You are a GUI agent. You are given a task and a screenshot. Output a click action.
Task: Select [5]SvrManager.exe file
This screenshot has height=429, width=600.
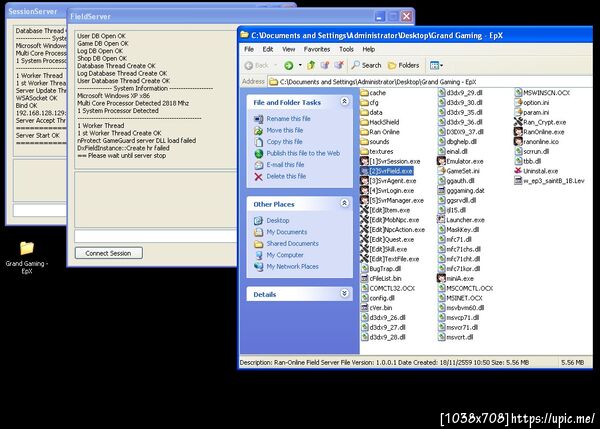pyautogui.click(x=392, y=200)
